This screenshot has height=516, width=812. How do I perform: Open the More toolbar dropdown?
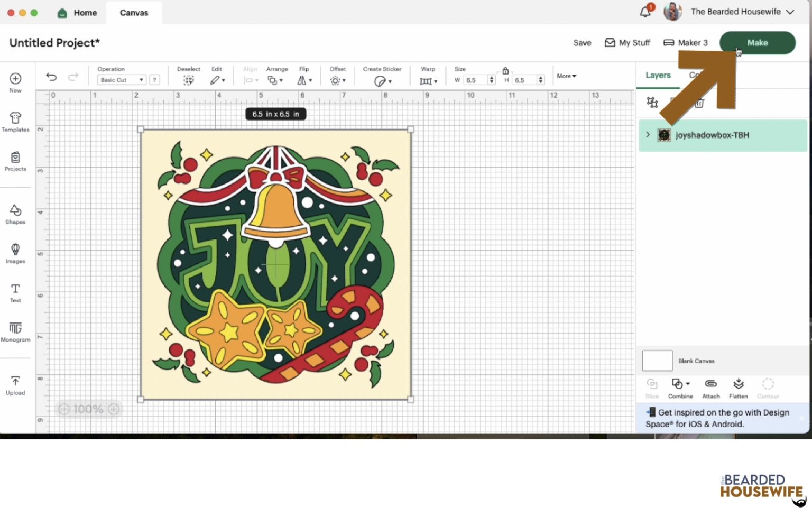pos(566,76)
